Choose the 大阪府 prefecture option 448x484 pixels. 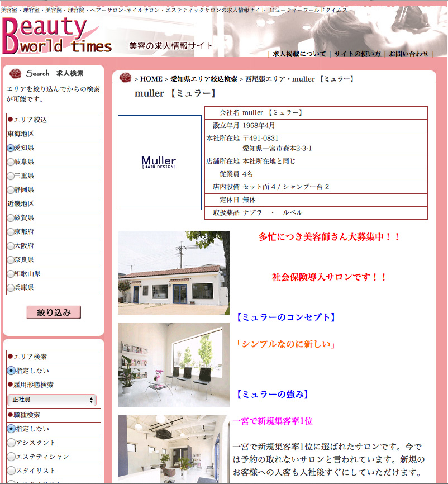pyautogui.click(x=11, y=246)
